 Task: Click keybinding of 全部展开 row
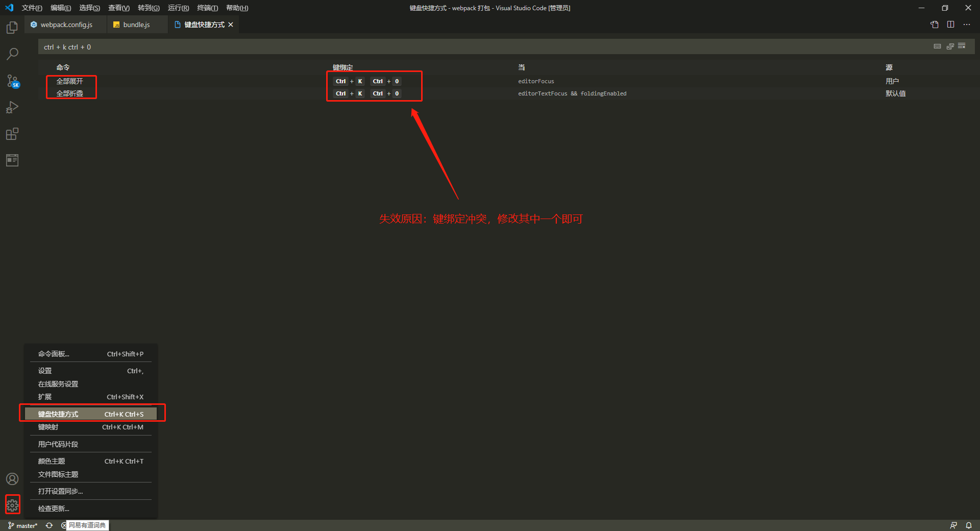[367, 81]
